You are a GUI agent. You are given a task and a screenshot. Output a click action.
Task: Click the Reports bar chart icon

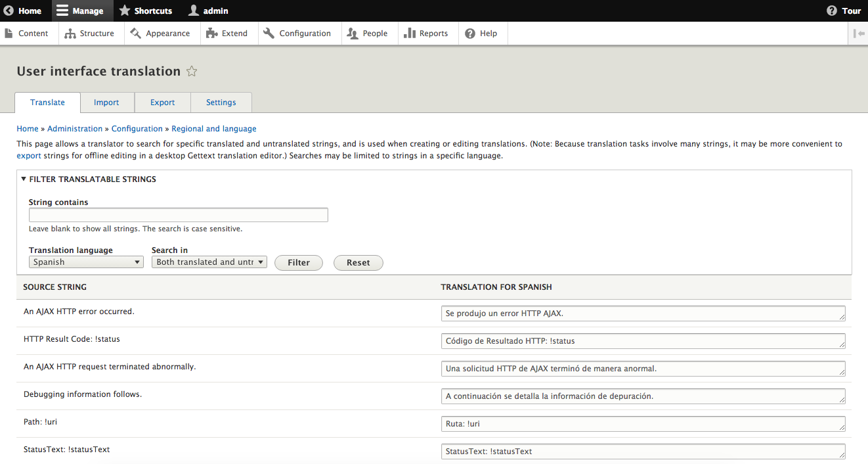pos(410,34)
